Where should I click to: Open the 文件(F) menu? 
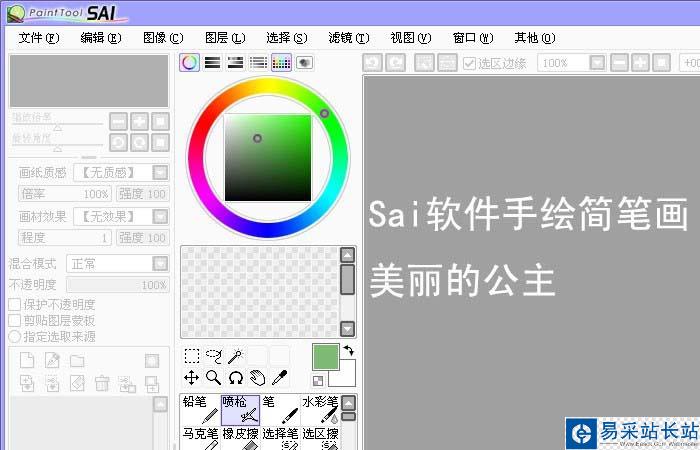pos(39,38)
